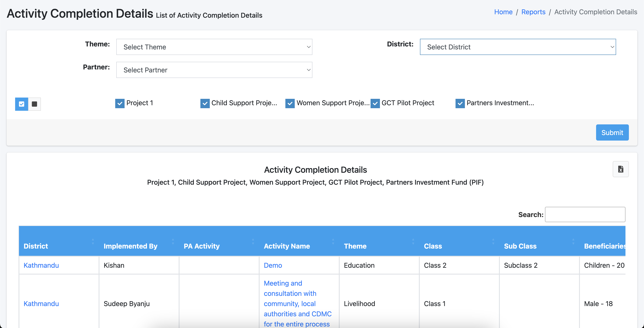Open the Select Theme dropdown
The width and height of the screenshot is (644, 328).
(214, 47)
